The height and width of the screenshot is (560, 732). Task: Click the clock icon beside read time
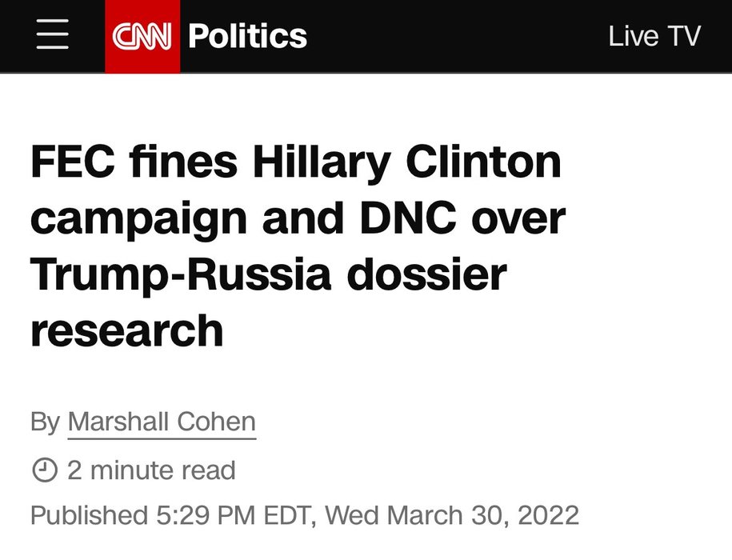click(x=44, y=470)
